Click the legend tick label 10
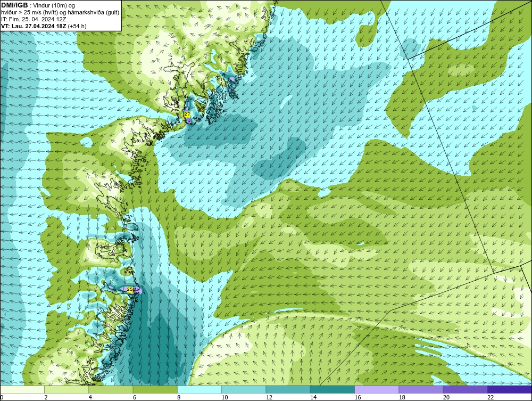This screenshot has height=401, width=532. 225,398
